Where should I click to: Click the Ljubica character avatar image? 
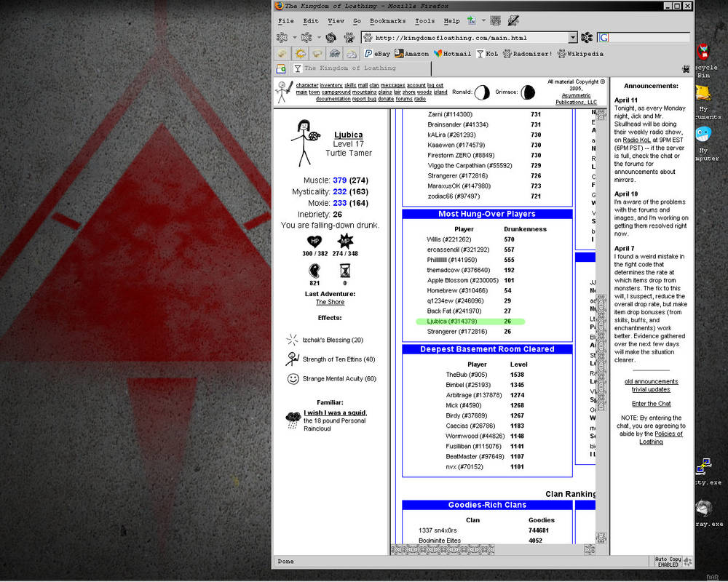[305, 143]
